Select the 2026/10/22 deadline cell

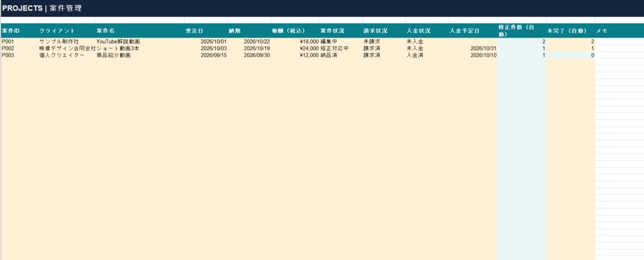pyautogui.click(x=249, y=42)
